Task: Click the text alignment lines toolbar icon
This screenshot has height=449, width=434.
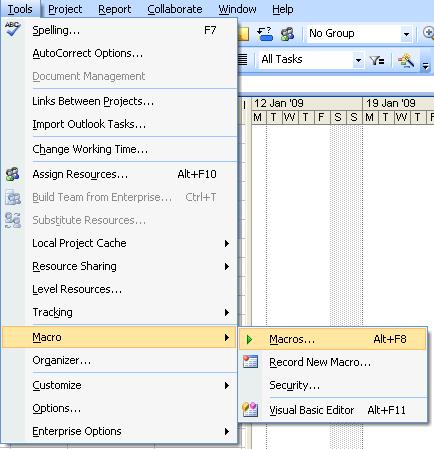Action: pos(243,60)
